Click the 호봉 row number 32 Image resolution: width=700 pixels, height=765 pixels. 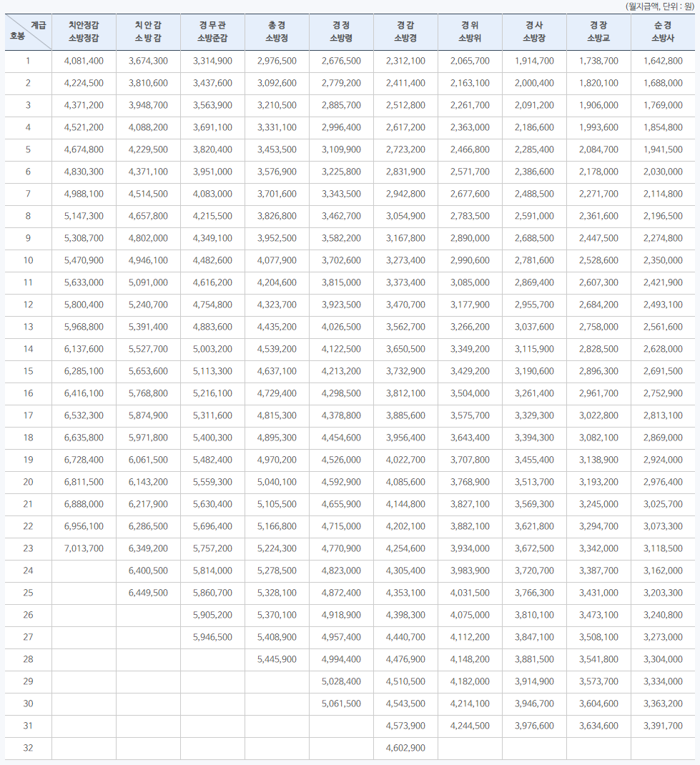29,748
